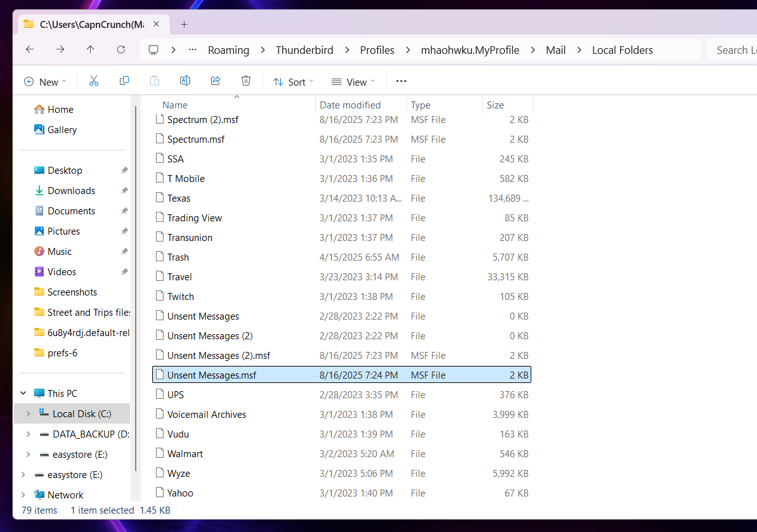The height and width of the screenshot is (532, 757).
Task: Click the Thunderbird breadcrumb segment
Action: (x=304, y=50)
